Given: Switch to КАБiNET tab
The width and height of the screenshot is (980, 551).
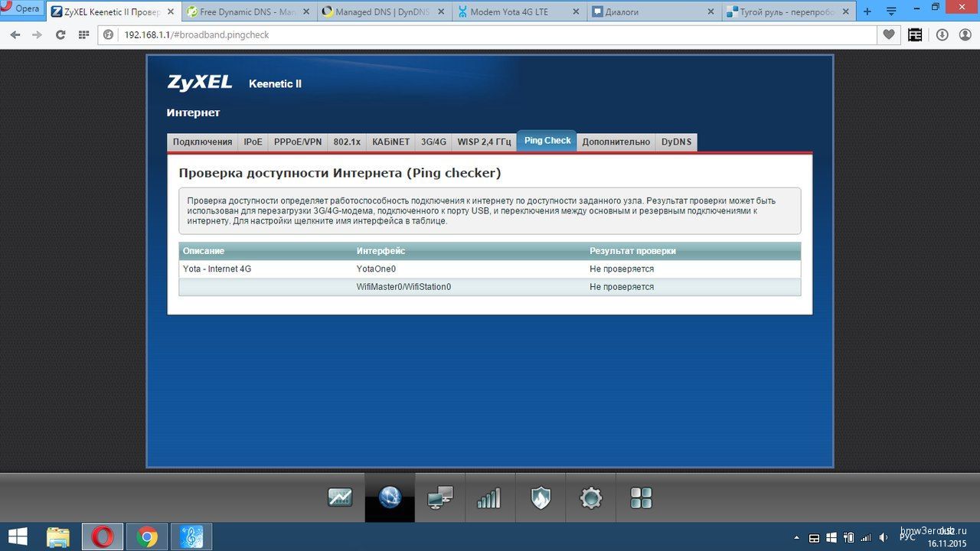Looking at the screenshot, I should [x=391, y=142].
